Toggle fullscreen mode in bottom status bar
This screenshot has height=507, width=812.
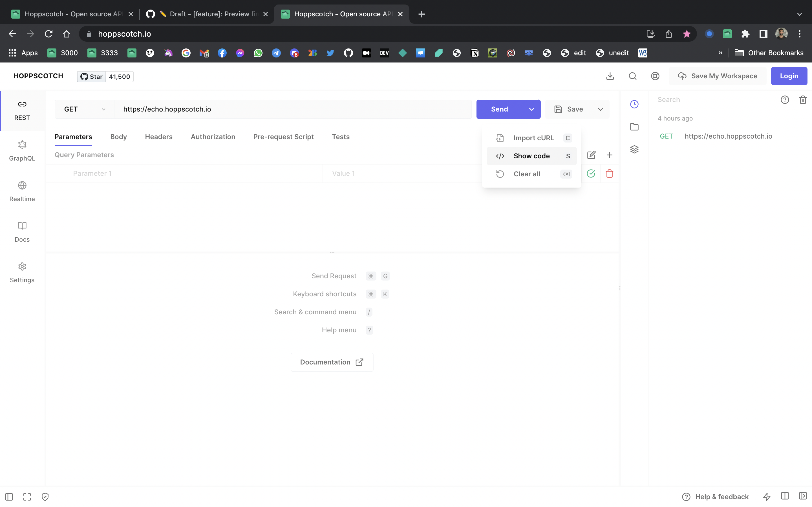tap(27, 497)
